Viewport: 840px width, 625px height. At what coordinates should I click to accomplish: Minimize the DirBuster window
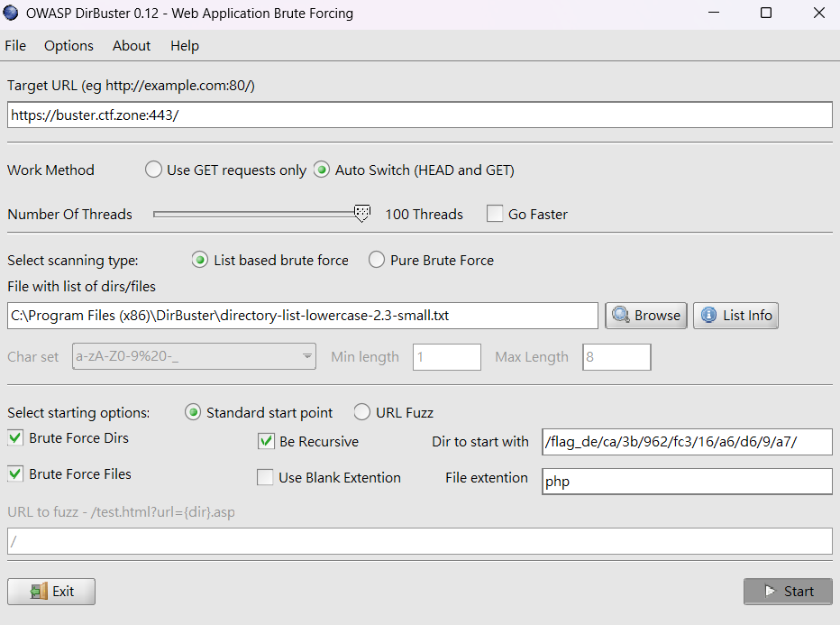[713, 14]
